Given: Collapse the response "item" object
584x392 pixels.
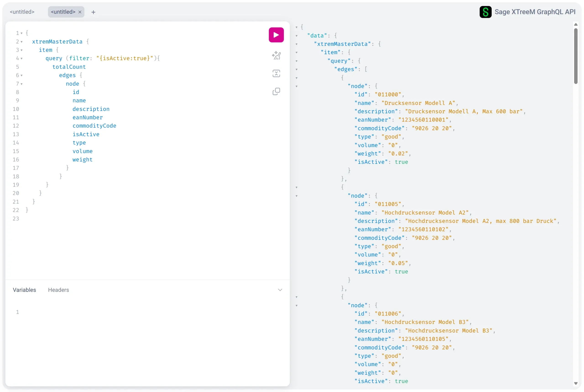Looking at the screenshot, I should pyautogui.click(x=297, y=52).
